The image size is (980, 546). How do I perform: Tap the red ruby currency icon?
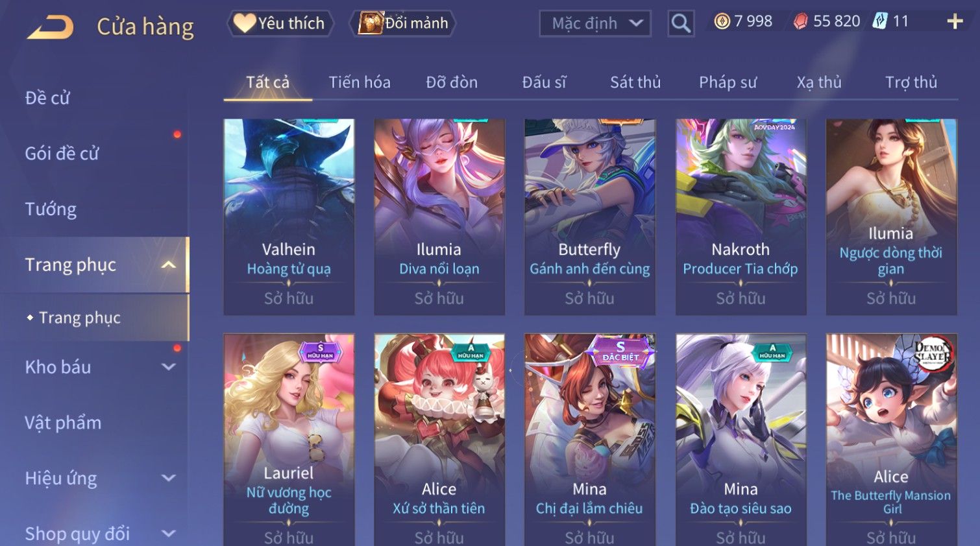pyautogui.click(x=801, y=21)
